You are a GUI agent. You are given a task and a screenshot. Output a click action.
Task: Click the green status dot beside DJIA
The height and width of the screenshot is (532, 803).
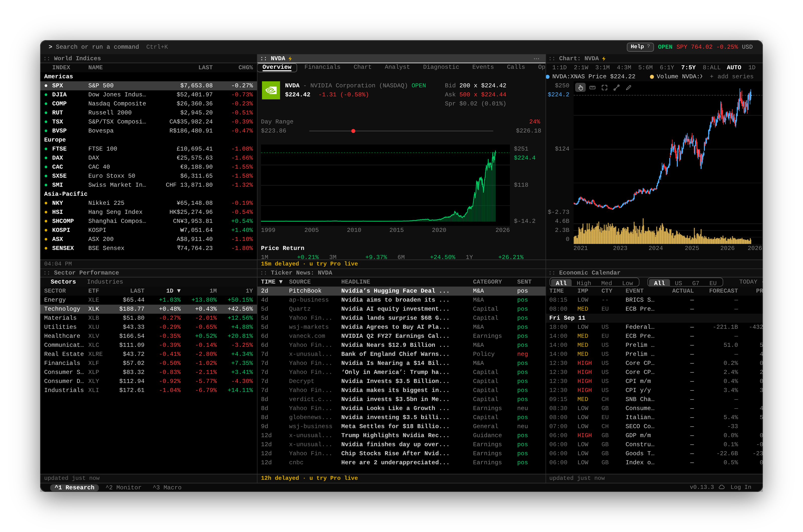[46, 95]
